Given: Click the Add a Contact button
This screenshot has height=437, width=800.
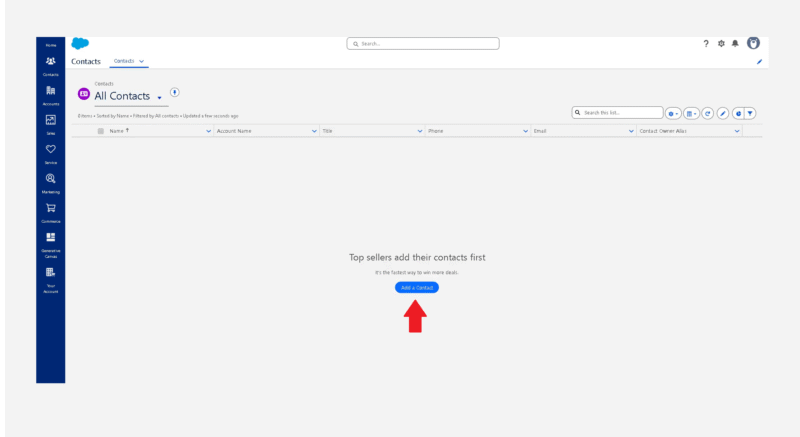Looking at the screenshot, I should point(416,287).
